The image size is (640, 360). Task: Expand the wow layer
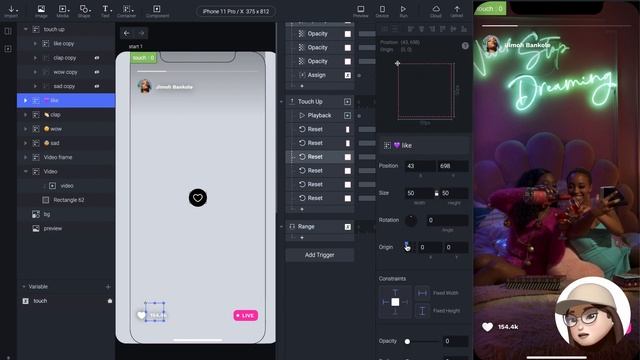coord(25,129)
